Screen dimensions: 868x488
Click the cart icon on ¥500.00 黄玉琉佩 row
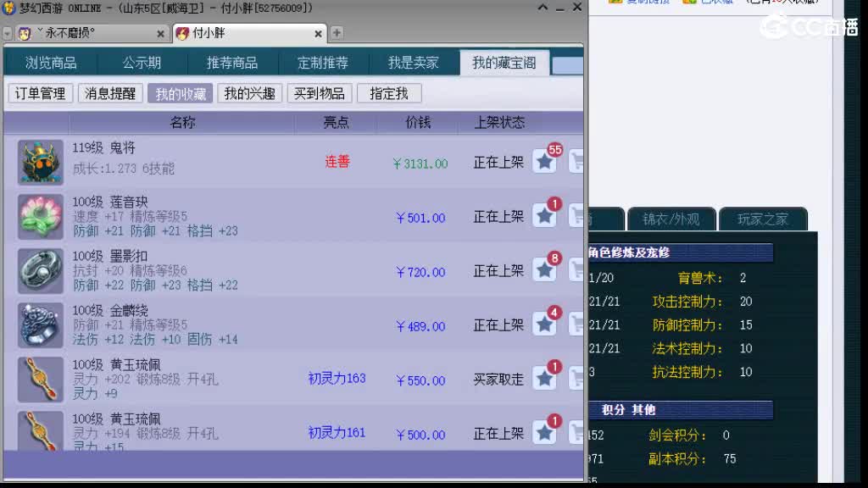[x=576, y=433]
